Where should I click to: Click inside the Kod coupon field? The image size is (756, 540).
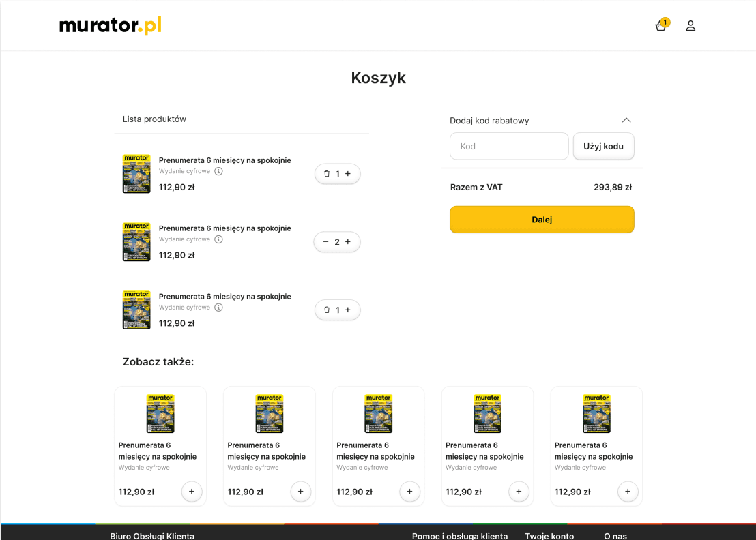508,146
